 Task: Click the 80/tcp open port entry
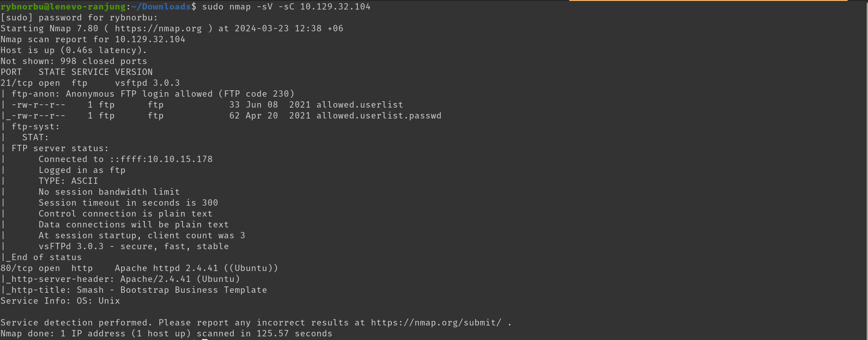pos(30,268)
